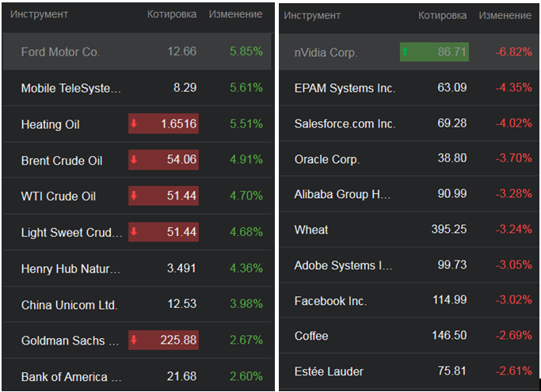The height and width of the screenshot is (392, 541).
Task: Click the green up arrow beside nVidia quote
Action: tap(406, 52)
